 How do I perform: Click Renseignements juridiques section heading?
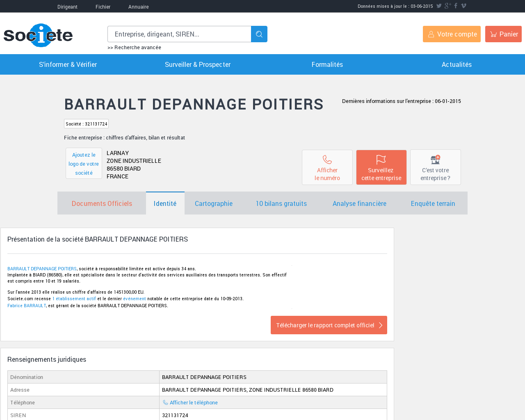(x=47, y=359)
